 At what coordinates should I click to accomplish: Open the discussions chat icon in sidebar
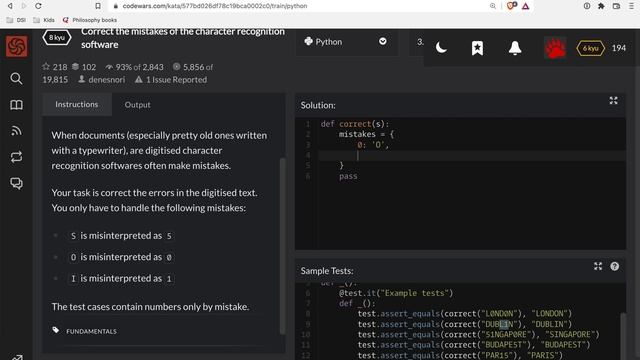click(16, 183)
